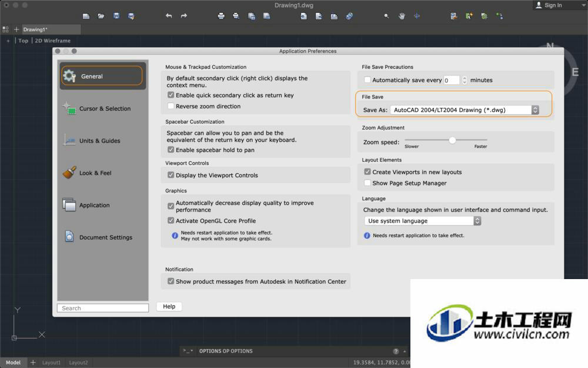Click the Save floppy disk icon
The width and height of the screenshot is (588, 368).
click(116, 16)
